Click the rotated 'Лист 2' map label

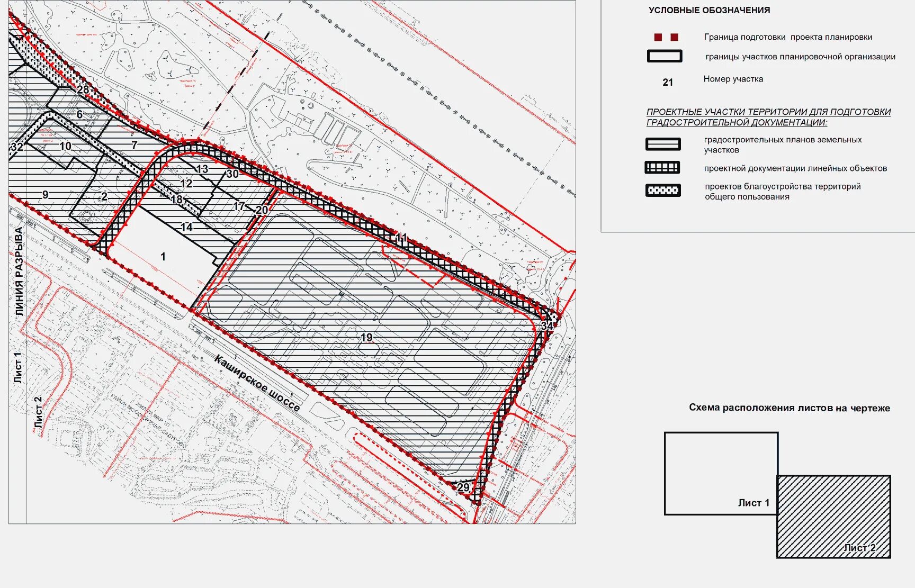(x=38, y=412)
